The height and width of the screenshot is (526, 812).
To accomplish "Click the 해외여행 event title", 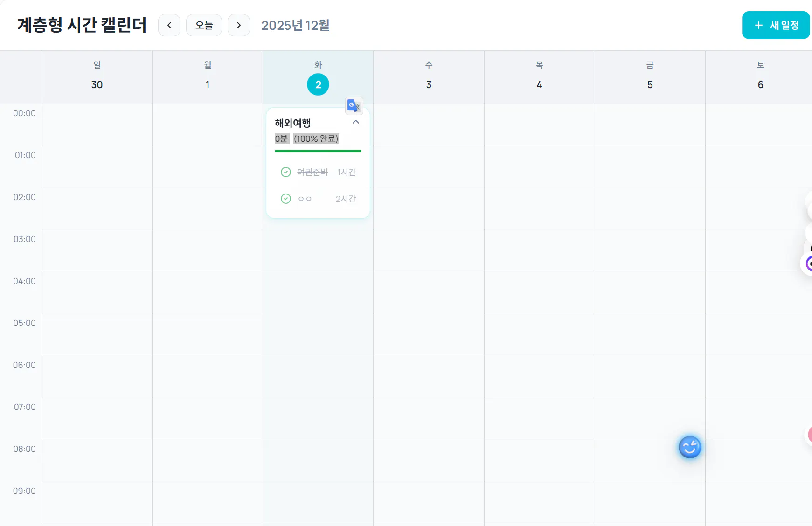I will pos(293,123).
